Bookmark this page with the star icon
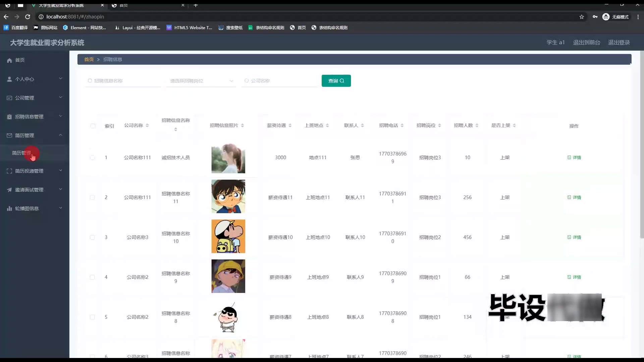644x362 pixels. [x=582, y=17]
